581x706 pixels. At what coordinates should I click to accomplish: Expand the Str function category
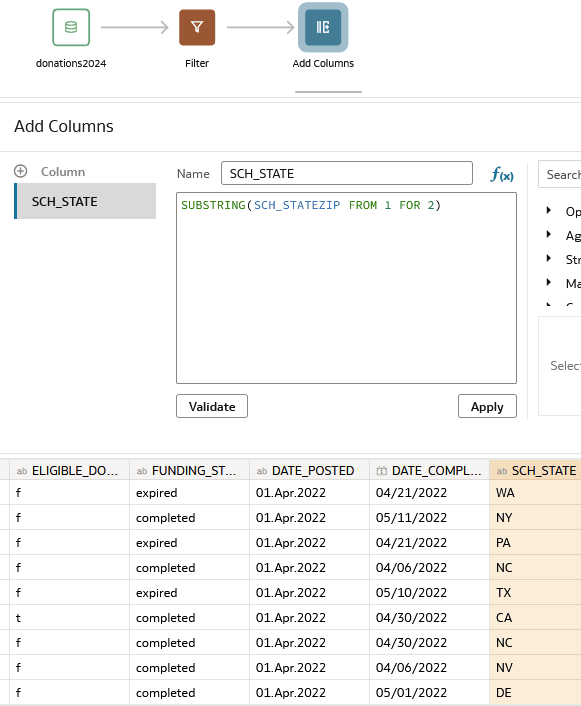(x=549, y=258)
